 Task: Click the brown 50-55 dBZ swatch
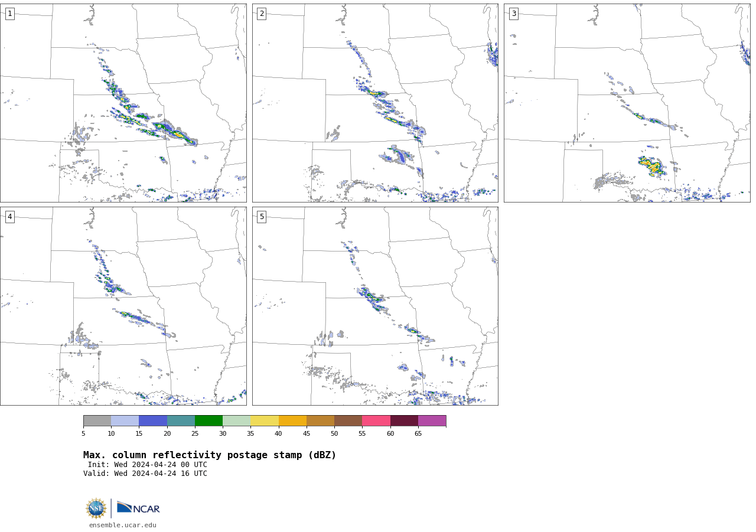click(348, 421)
